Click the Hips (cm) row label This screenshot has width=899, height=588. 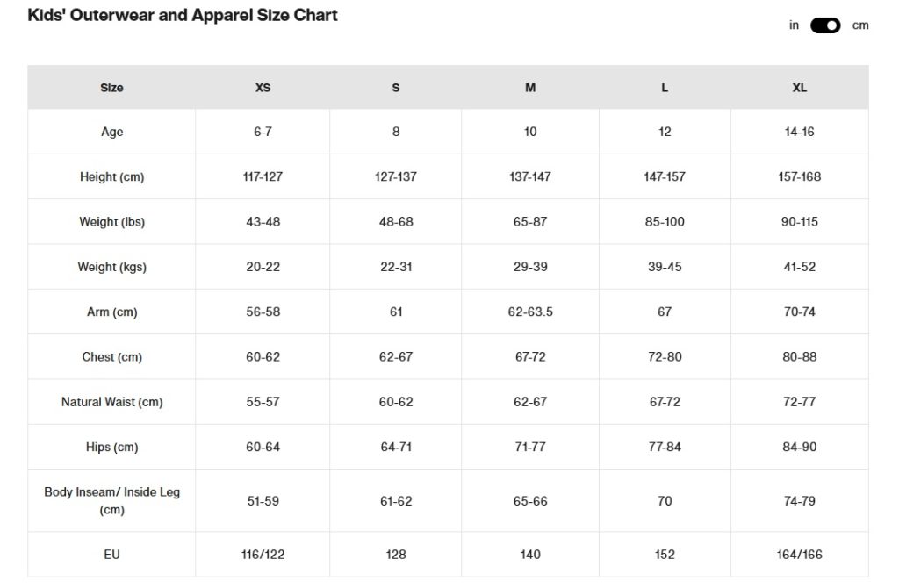[111, 447]
